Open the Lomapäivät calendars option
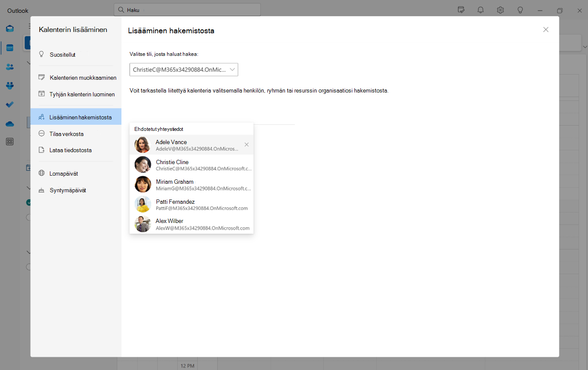 point(76,173)
